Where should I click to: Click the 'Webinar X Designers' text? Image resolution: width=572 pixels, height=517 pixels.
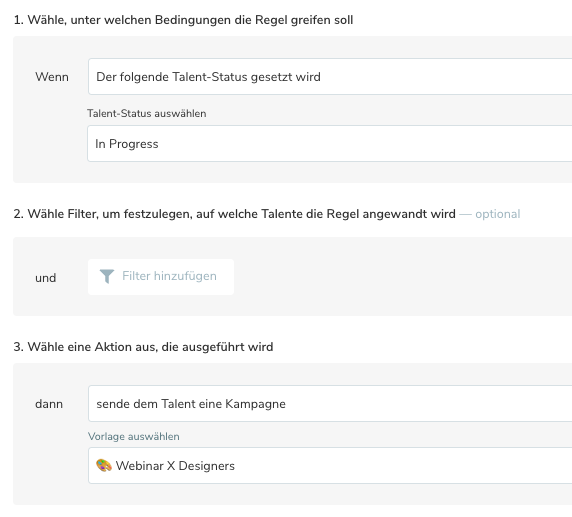tap(175, 466)
